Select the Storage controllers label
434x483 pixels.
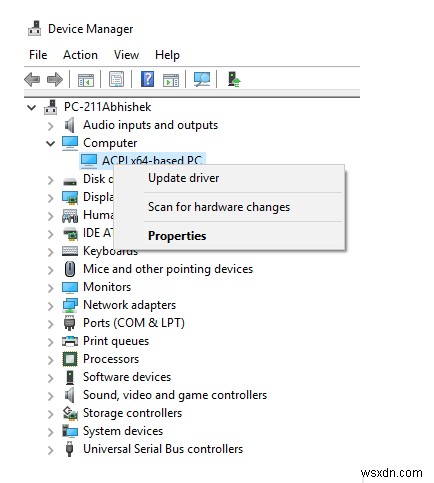pos(132,413)
